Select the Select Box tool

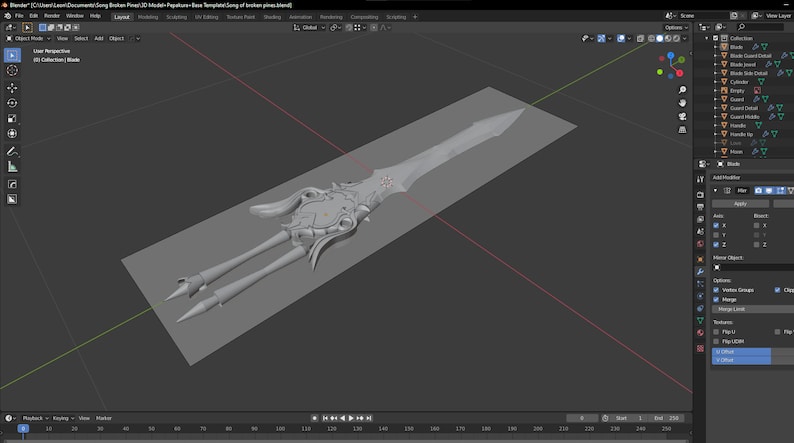[12, 55]
